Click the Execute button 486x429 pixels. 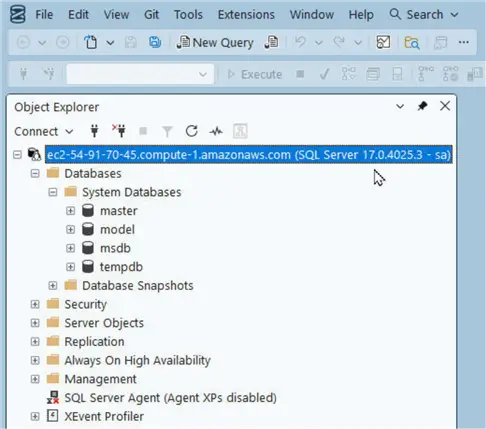coord(255,74)
